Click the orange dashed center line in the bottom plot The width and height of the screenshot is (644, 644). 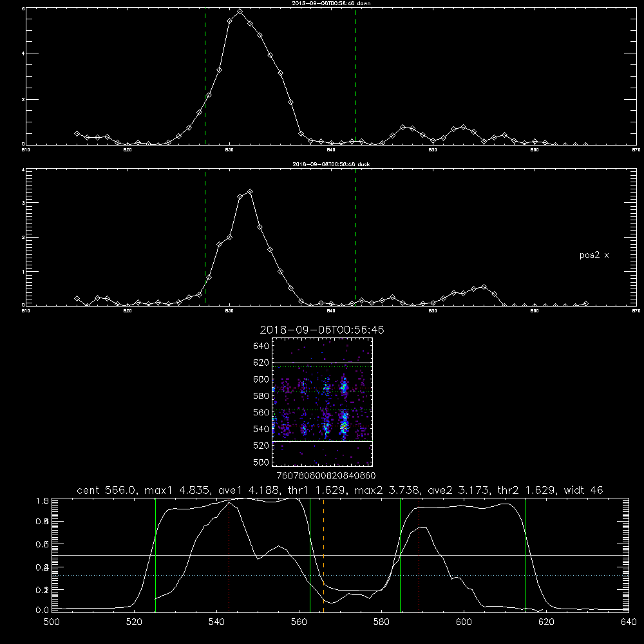click(324, 555)
